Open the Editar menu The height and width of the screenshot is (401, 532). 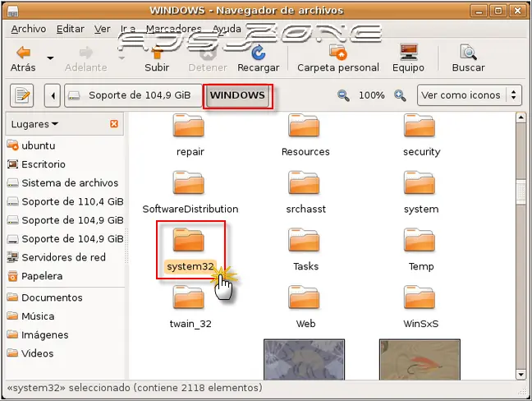[x=71, y=30]
